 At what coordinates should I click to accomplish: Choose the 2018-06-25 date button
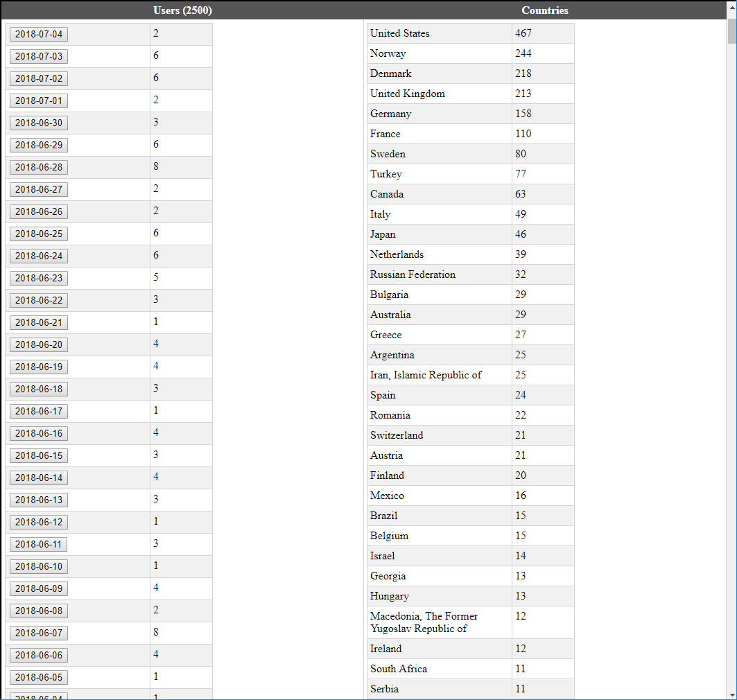[39, 234]
